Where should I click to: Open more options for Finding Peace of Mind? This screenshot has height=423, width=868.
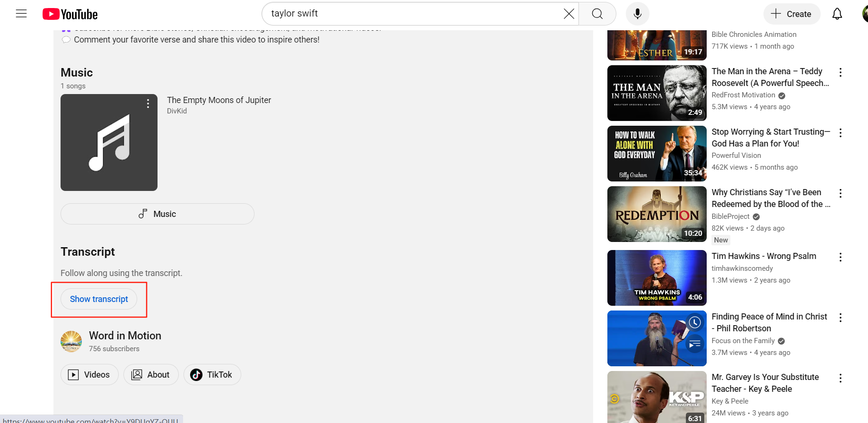pyautogui.click(x=841, y=318)
